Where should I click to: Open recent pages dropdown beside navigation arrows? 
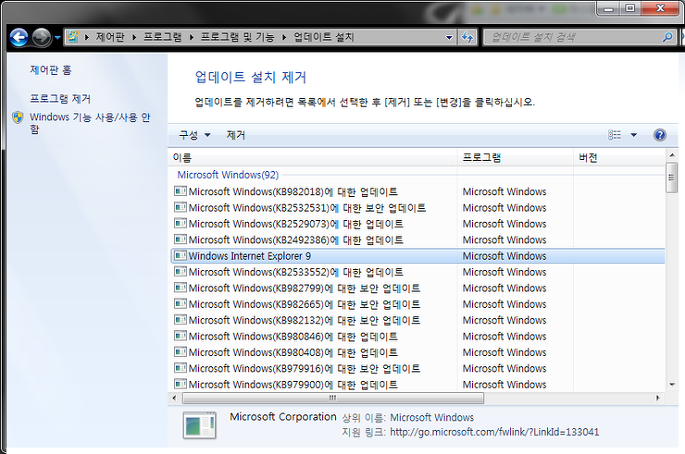click(x=57, y=38)
